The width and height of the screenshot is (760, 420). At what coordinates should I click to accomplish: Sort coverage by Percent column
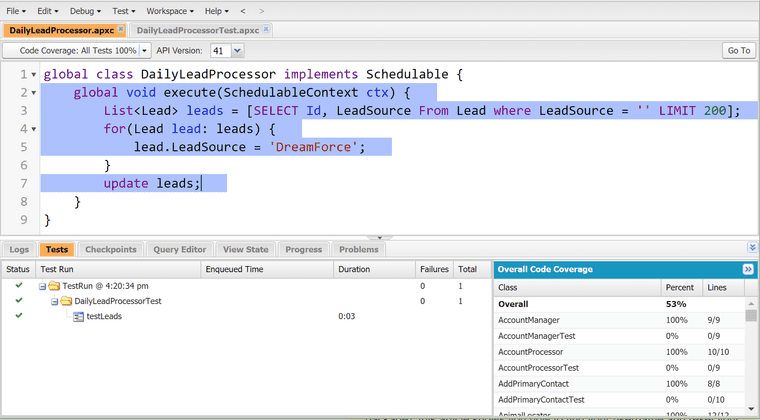(x=681, y=288)
